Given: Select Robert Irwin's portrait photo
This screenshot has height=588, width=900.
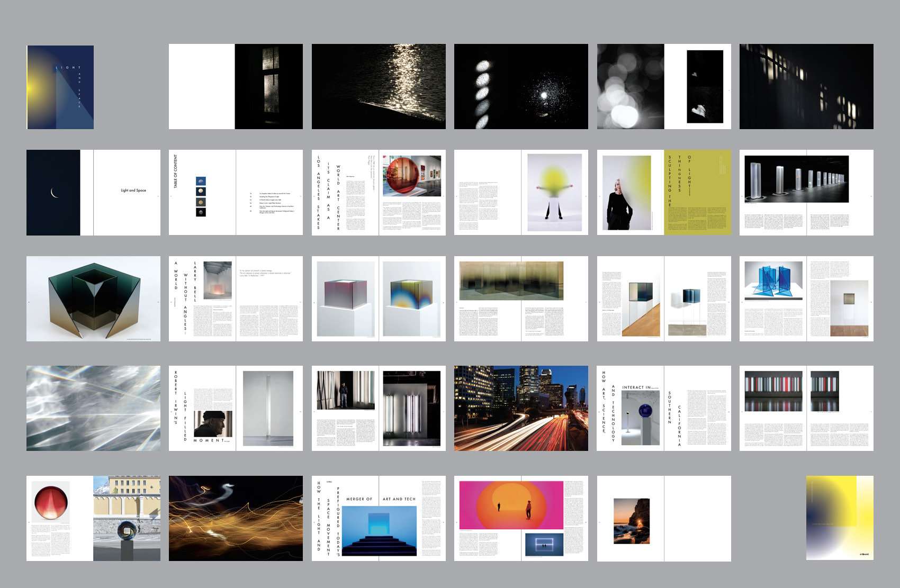Looking at the screenshot, I should pos(213,423).
